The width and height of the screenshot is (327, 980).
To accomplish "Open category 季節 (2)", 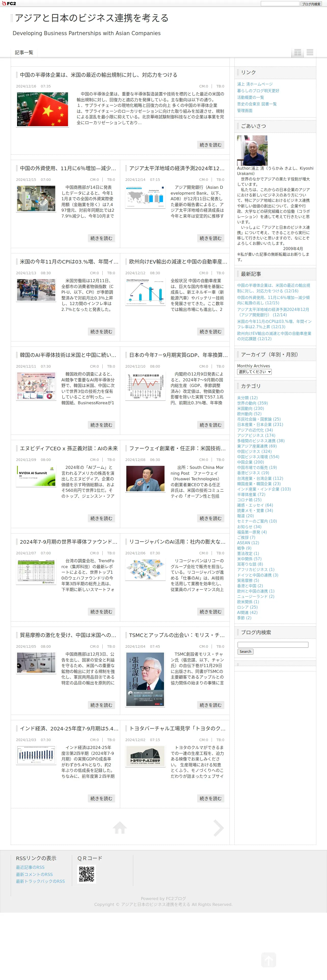I will (x=244, y=618).
